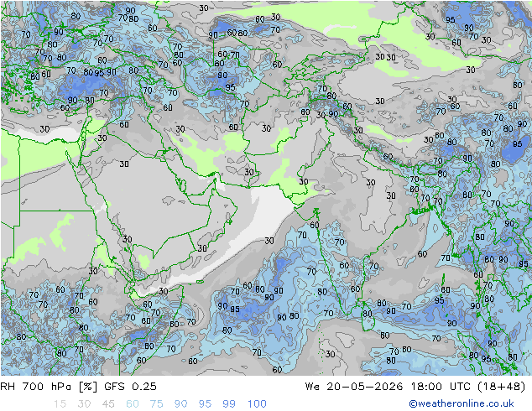Click the 30 value in the bottom legend

[84, 403]
